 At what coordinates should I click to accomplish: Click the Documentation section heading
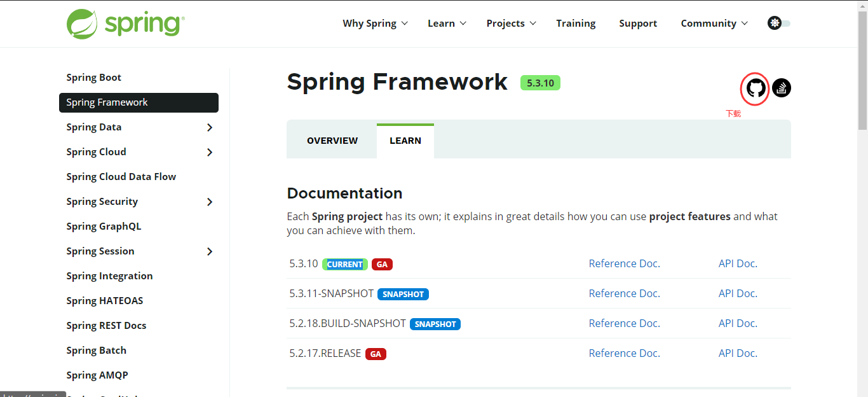tap(344, 193)
